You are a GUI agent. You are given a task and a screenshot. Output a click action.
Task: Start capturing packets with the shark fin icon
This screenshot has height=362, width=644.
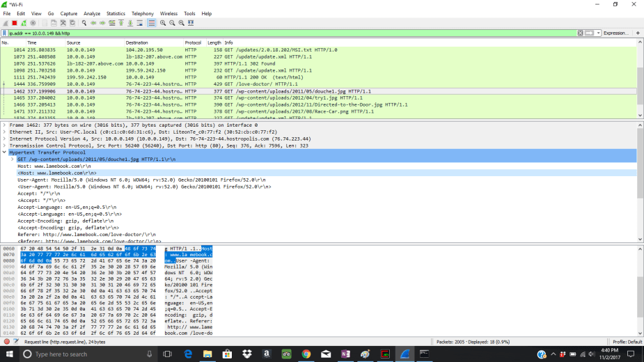click(x=6, y=23)
